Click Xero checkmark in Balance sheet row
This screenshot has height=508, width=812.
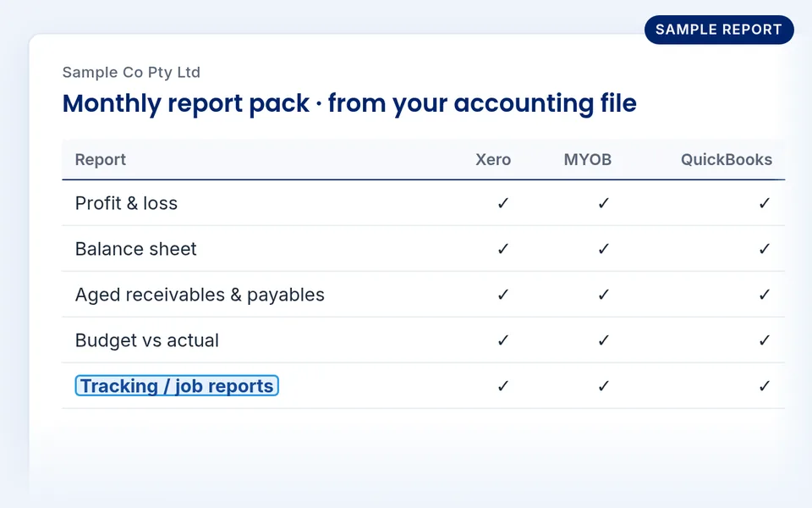click(503, 249)
